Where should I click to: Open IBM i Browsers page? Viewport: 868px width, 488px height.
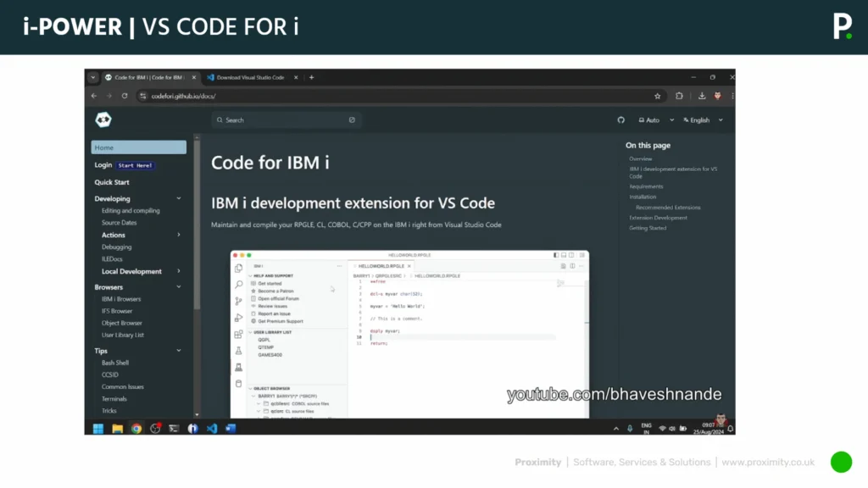(121, 299)
